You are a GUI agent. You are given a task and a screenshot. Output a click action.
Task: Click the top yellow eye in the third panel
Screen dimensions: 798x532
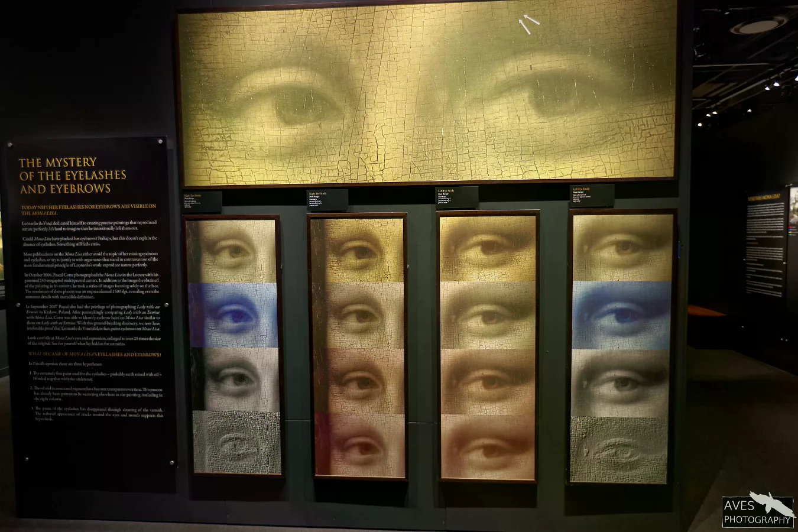coord(488,247)
